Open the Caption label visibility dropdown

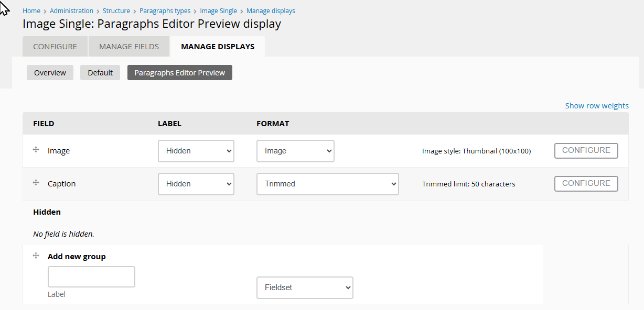click(x=196, y=184)
